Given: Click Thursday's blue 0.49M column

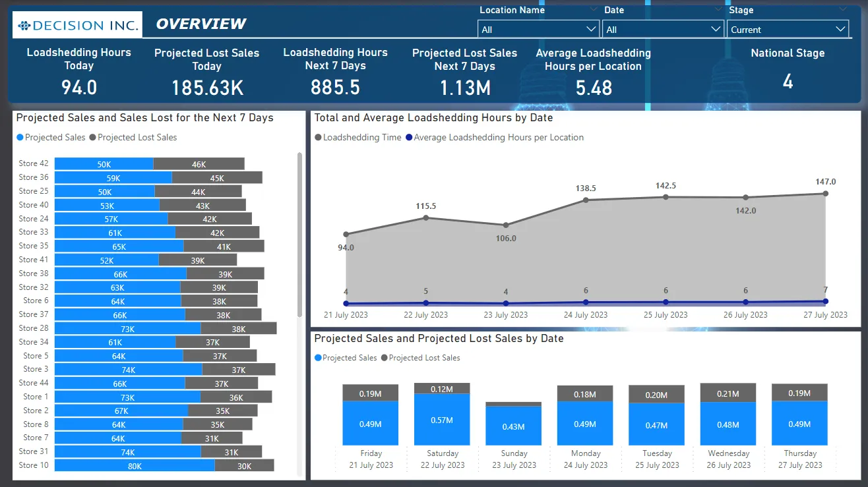Looking at the screenshot, I should (x=800, y=424).
